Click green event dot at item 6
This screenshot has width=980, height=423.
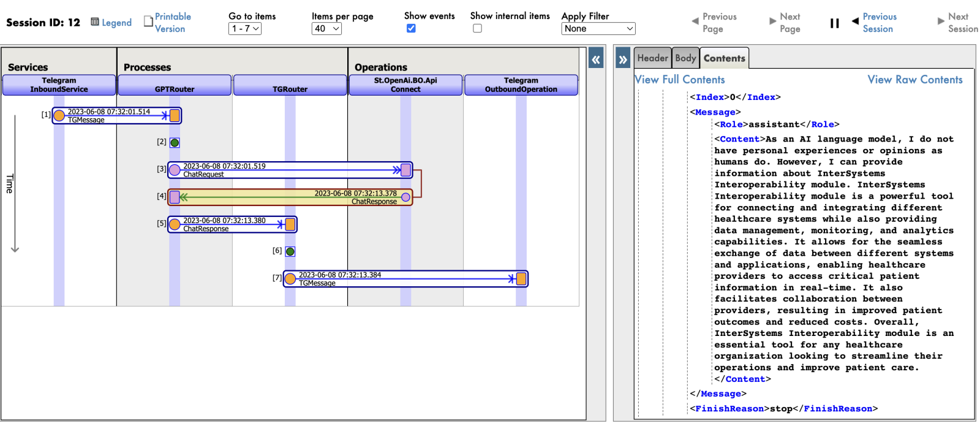point(290,251)
